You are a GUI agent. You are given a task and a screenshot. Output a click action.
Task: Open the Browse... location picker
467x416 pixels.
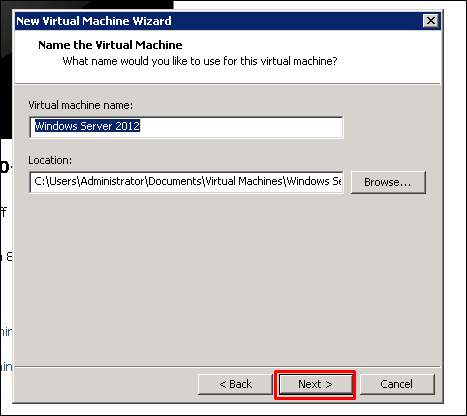pos(388,182)
